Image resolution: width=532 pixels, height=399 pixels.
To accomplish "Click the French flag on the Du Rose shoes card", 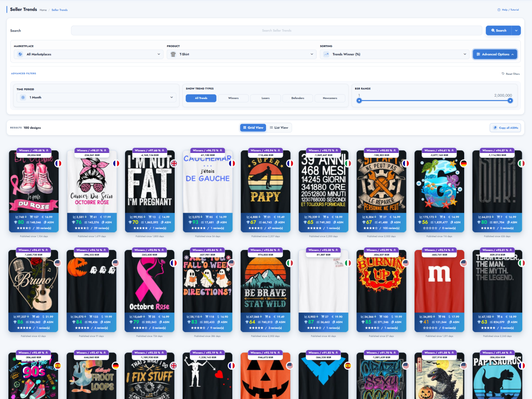I will [59, 163].
